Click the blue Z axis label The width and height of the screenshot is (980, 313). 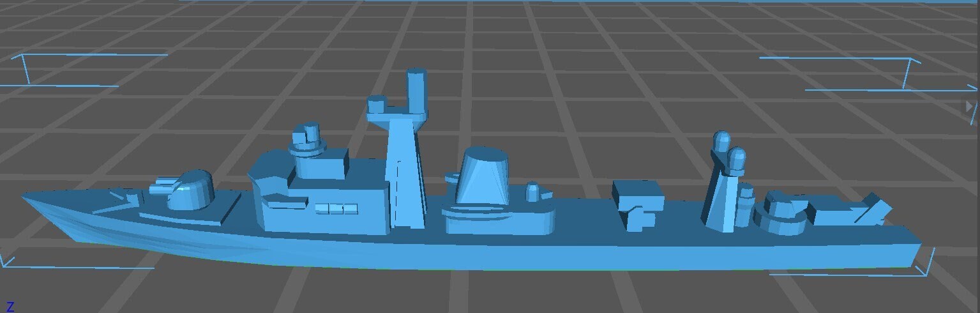[x=10, y=307]
